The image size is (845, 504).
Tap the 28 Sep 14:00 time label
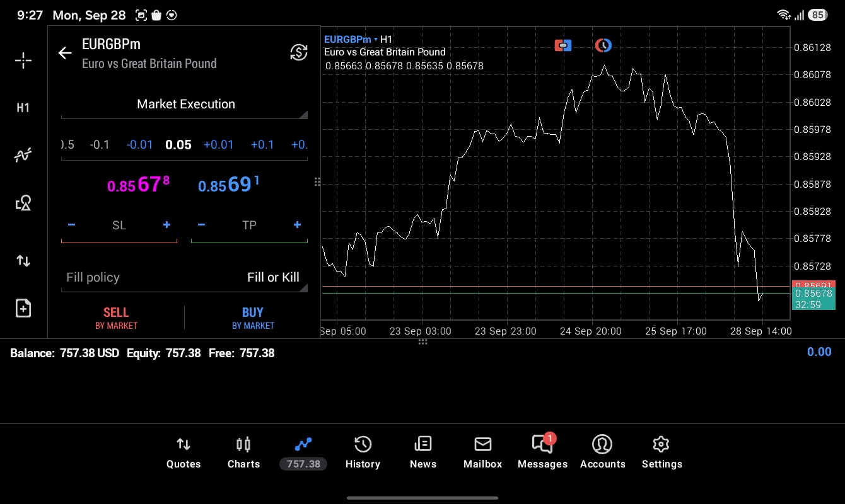[x=760, y=331]
